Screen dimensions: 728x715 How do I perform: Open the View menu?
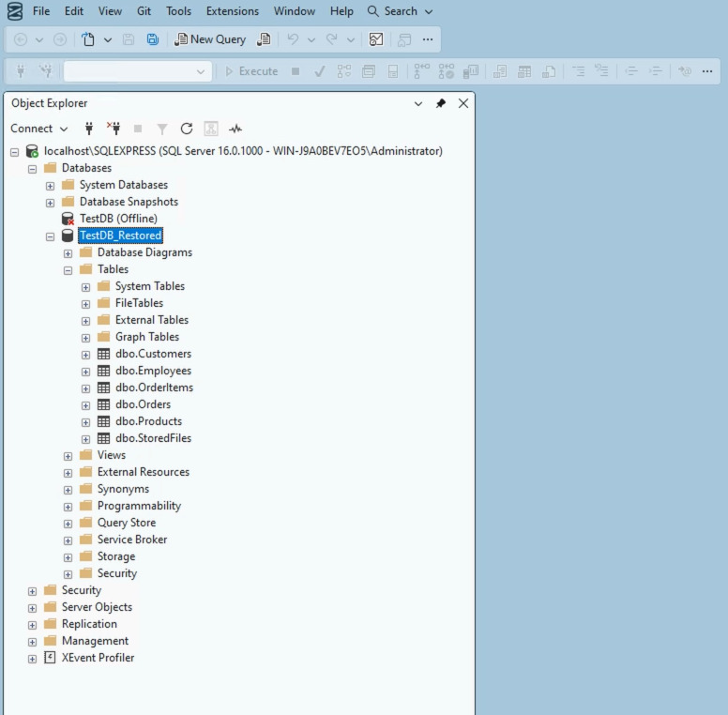pos(110,11)
